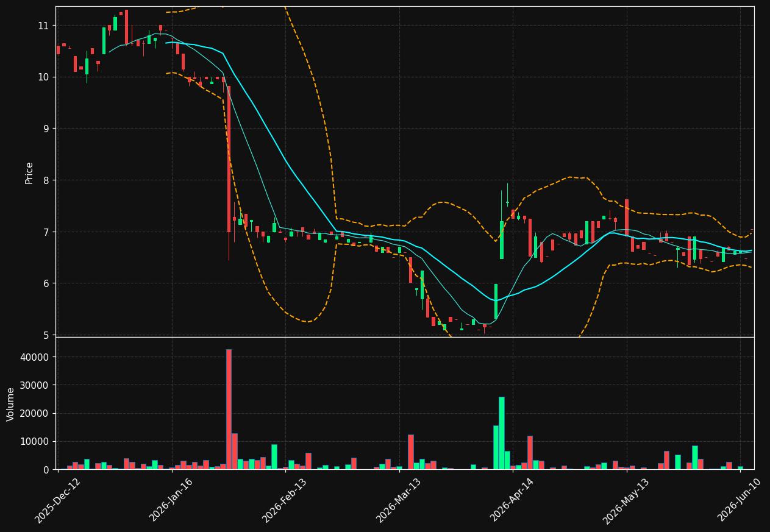Click the Price axis title
Image resolution: width=770 pixels, height=532 pixels.
tap(29, 172)
